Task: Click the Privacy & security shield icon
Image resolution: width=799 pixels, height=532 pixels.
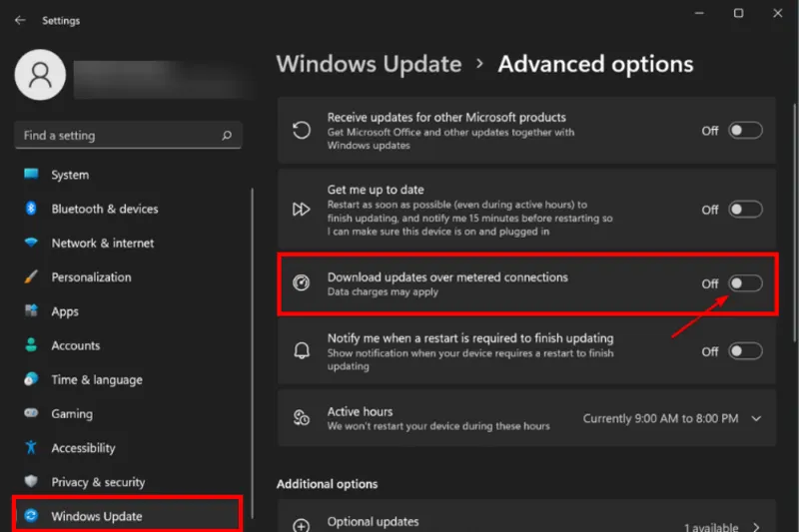Action: [31, 482]
